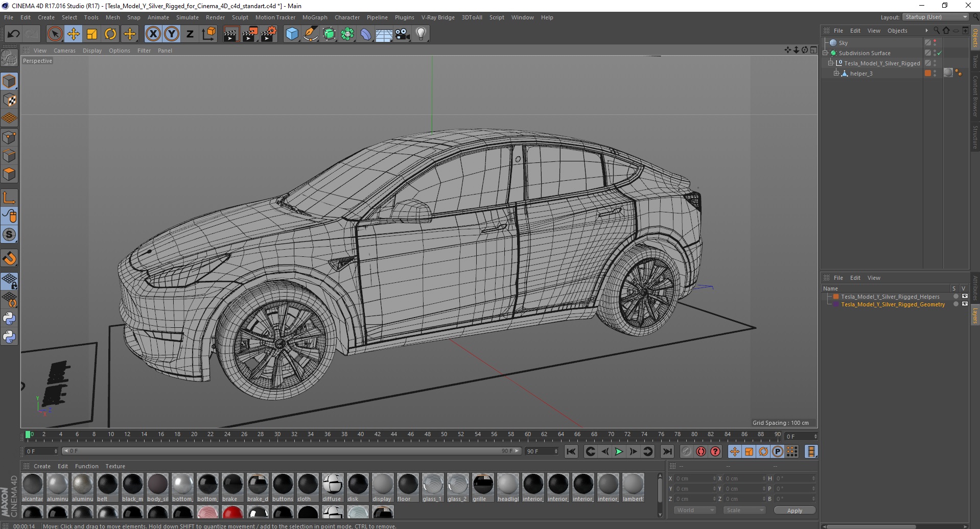Viewport: 980px width, 529px height.
Task: Add a Cube primitive object
Action: tap(292, 34)
